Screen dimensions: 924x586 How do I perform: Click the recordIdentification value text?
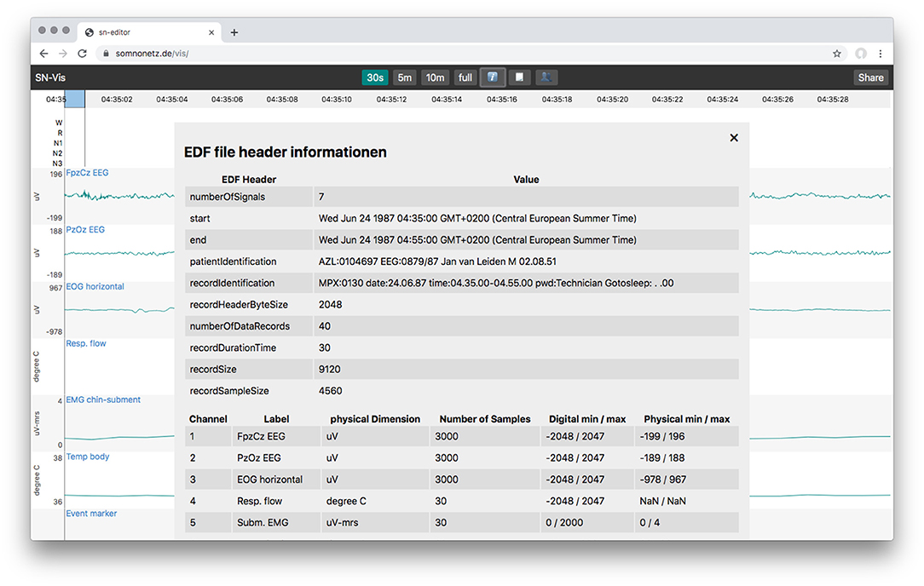tap(496, 283)
